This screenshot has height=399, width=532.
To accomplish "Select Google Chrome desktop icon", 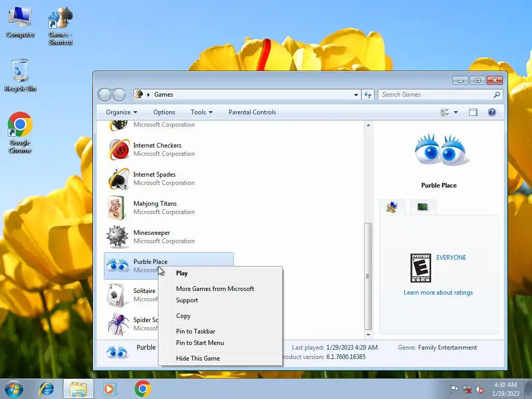I will [x=20, y=132].
